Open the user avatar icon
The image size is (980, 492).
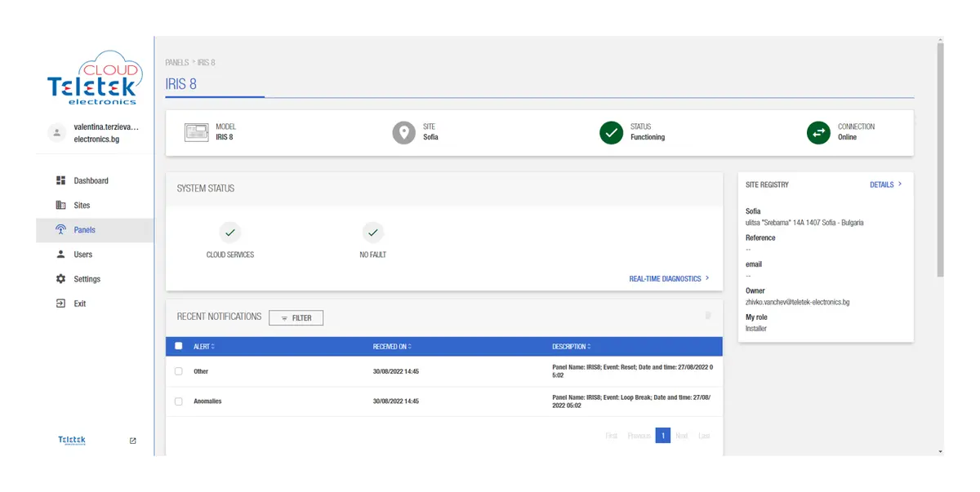(56, 132)
